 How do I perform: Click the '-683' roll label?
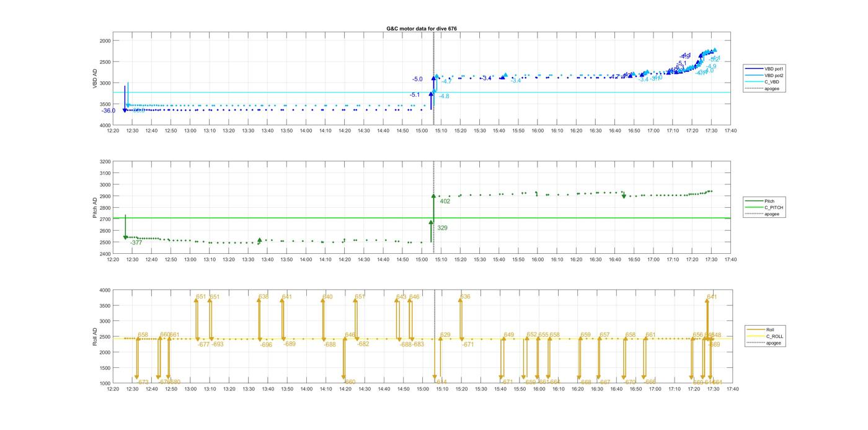(418, 344)
